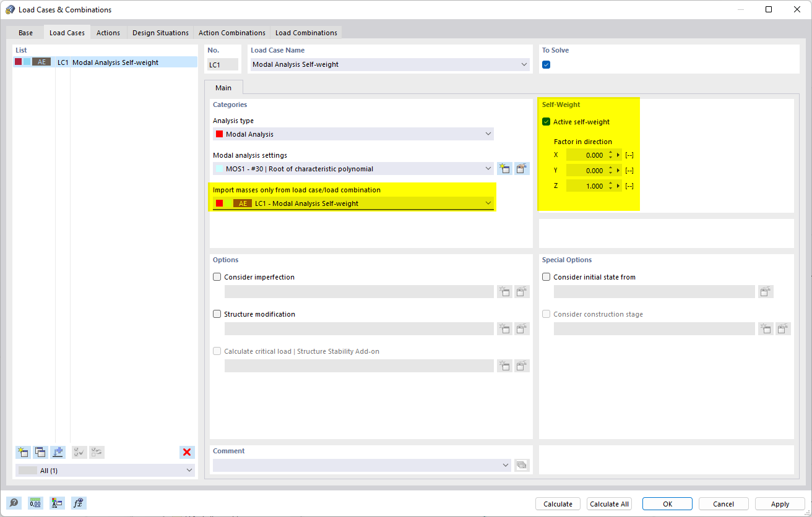Image resolution: width=812 pixels, height=517 pixels.
Task: Toggle the To Solve checkbox
Action: coord(546,65)
